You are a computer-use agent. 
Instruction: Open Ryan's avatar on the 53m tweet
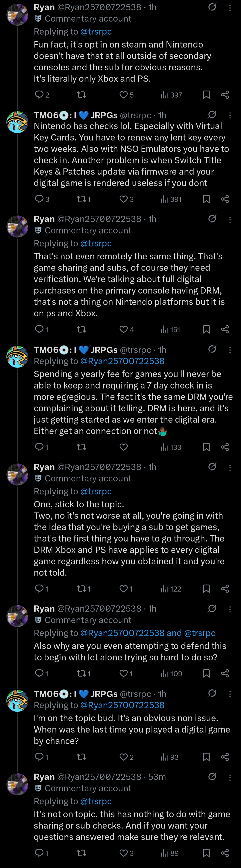click(17, 784)
